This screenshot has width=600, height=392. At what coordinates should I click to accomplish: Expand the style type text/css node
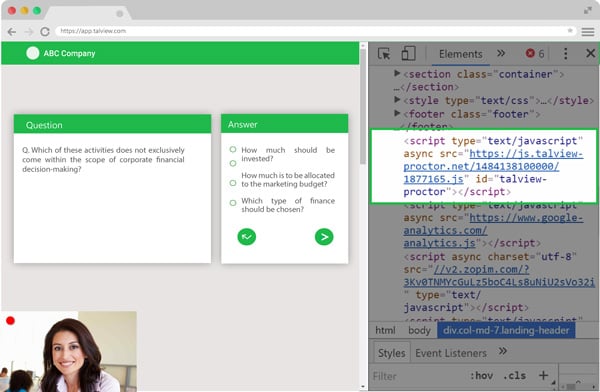(397, 100)
